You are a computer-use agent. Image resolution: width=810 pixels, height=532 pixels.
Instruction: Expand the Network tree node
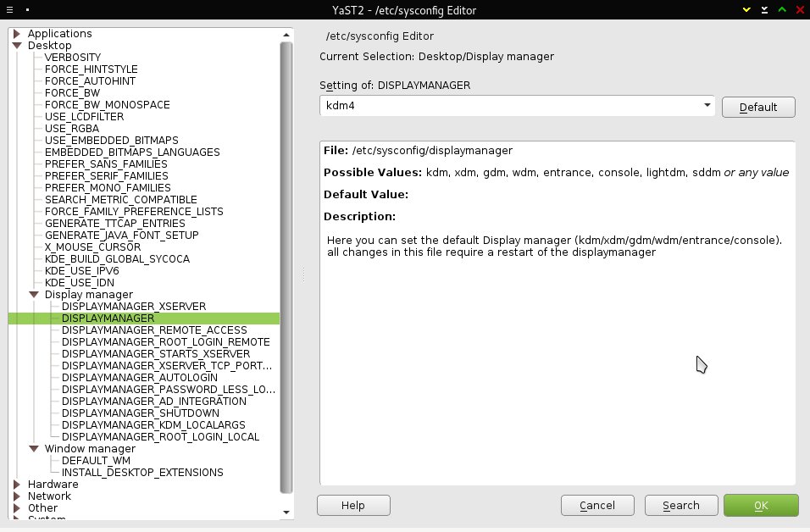[x=17, y=496]
